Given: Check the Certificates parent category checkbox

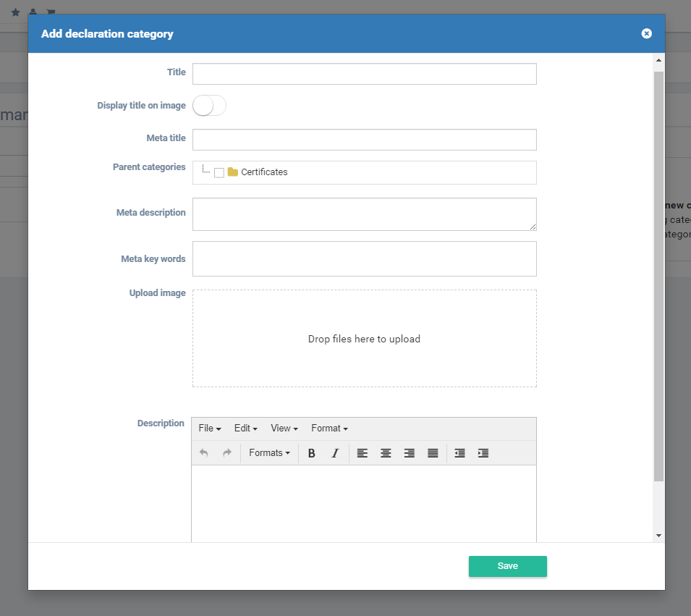Looking at the screenshot, I should pyautogui.click(x=219, y=172).
